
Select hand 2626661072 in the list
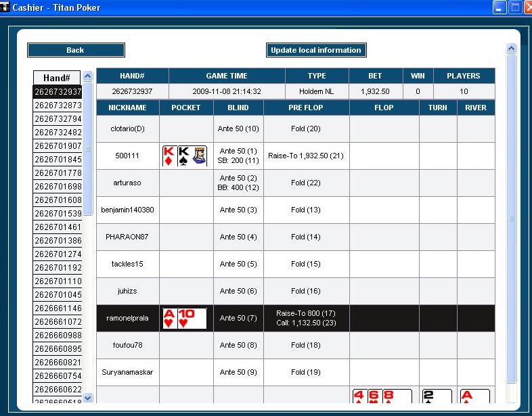(x=58, y=322)
